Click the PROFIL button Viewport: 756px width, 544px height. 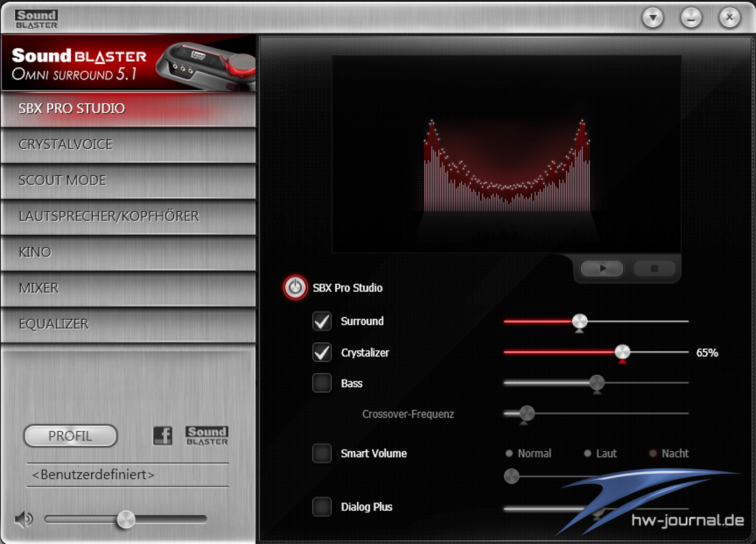click(x=70, y=436)
